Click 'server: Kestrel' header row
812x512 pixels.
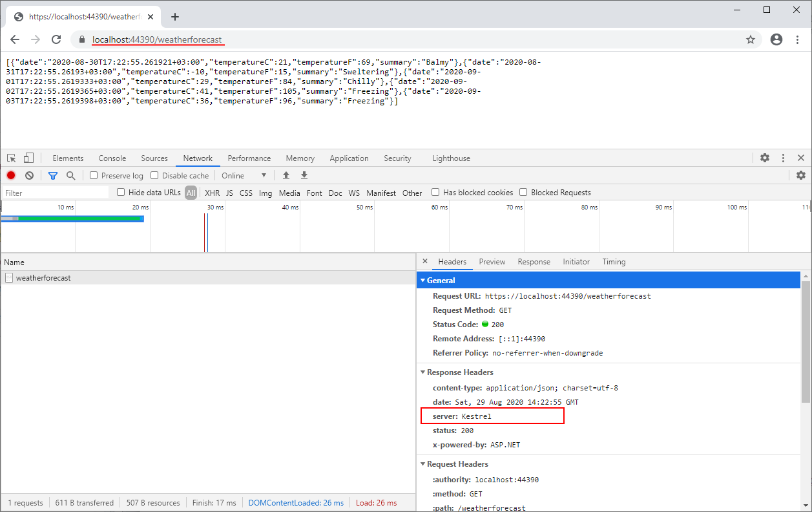(x=492, y=416)
